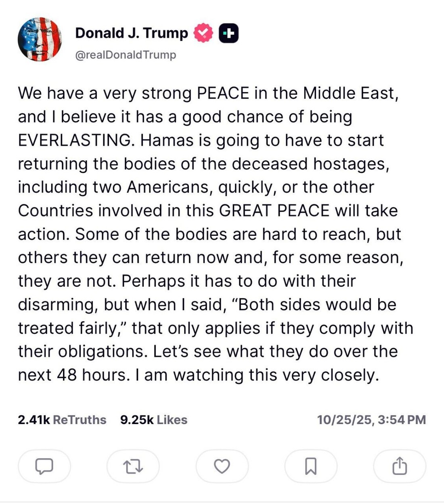Click the phrase GREAT PEACE in the post
Image resolution: width=444 pixels, height=504 pixels.
coord(274,211)
